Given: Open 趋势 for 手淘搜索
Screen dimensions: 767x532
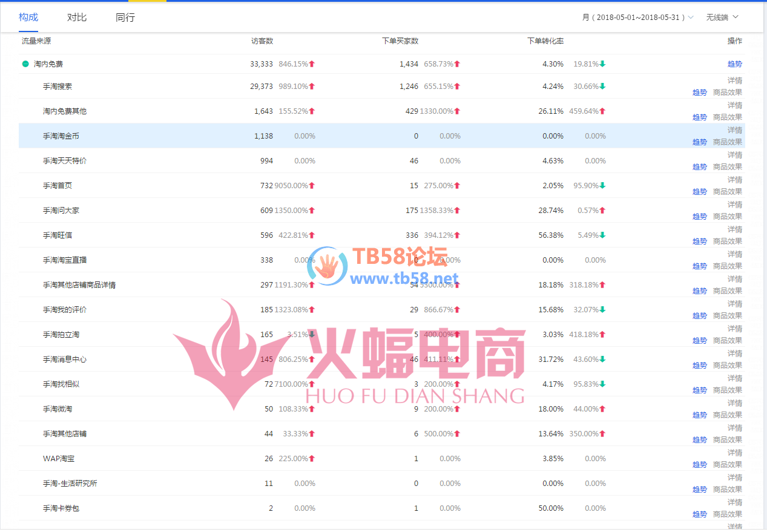Looking at the screenshot, I should [700, 93].
